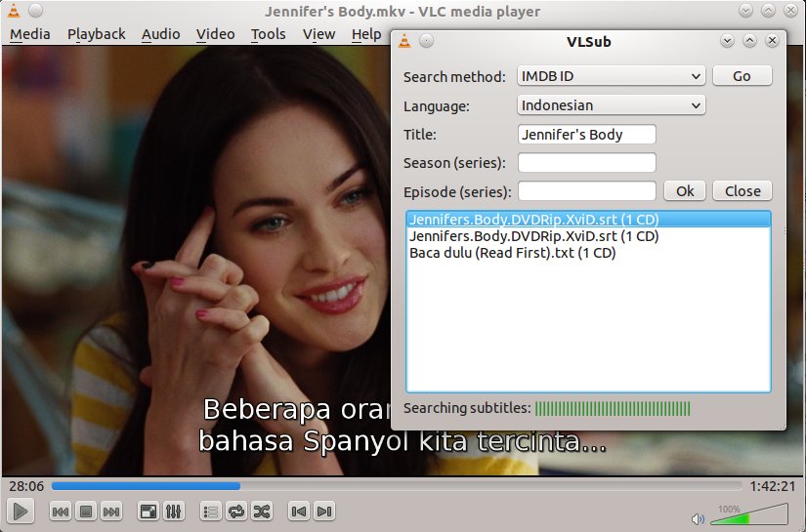
Task: Select Baca dulu (Read First).txt result
Action: point(588,253)
